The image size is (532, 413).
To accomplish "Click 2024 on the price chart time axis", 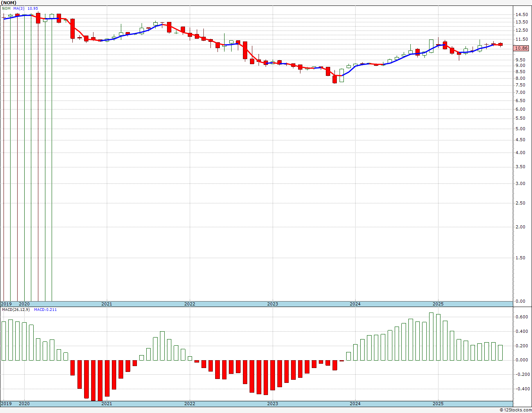I will pyautogui.click(x=355, y=304).
